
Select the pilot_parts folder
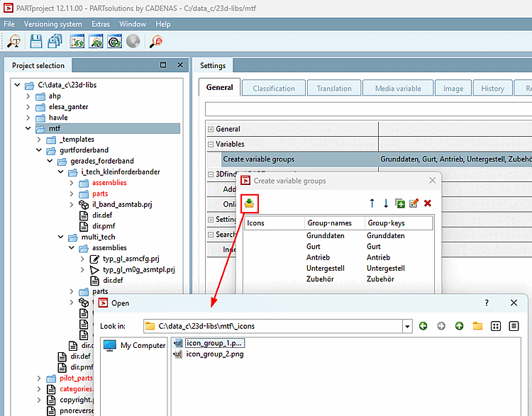(x=77, y=378)
